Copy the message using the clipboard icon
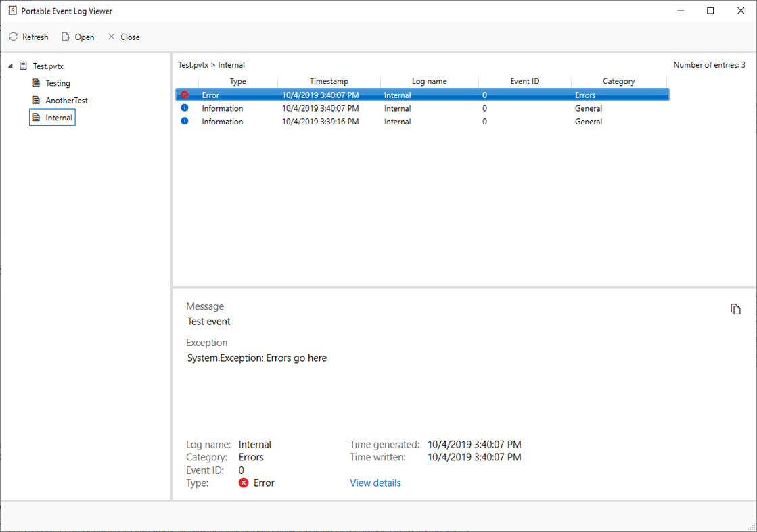 tap(735, 308)
